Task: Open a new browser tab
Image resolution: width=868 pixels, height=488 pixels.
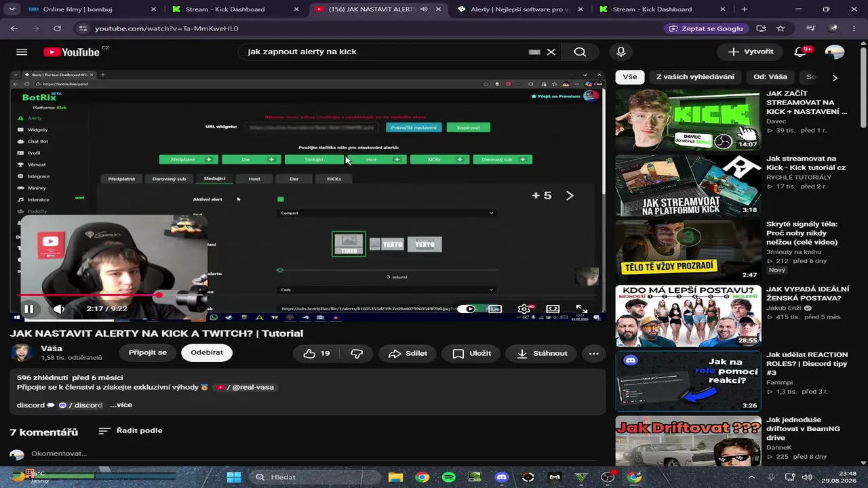Action: (x=745, y=9)
